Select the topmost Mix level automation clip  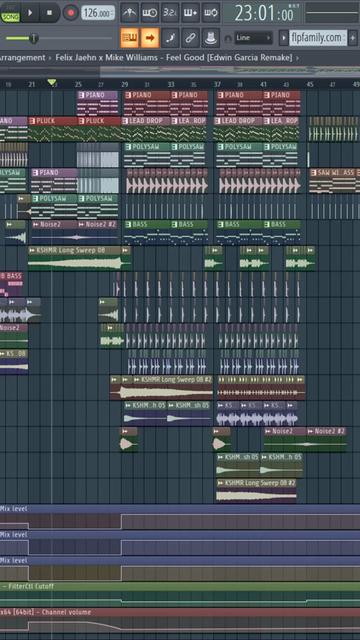[x=180, y=517]
